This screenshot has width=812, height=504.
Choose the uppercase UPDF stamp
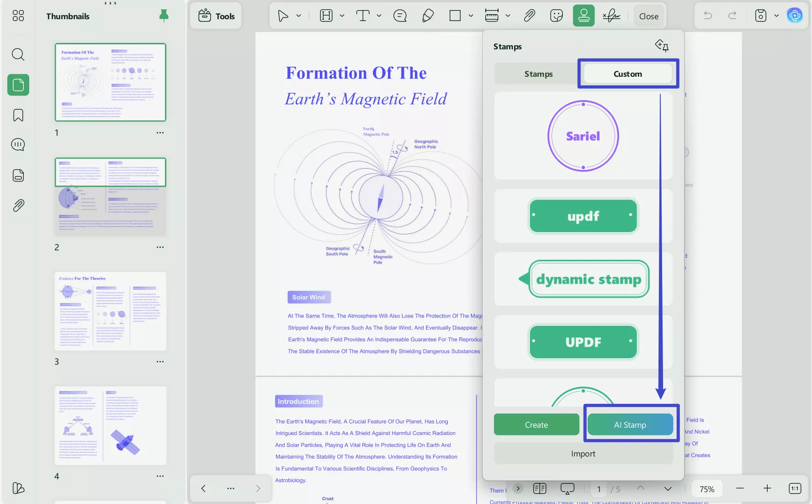(x=583, y=342)
